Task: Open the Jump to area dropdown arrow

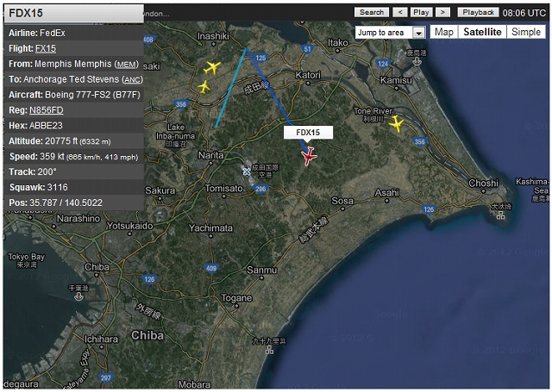Action: [418, 33]
